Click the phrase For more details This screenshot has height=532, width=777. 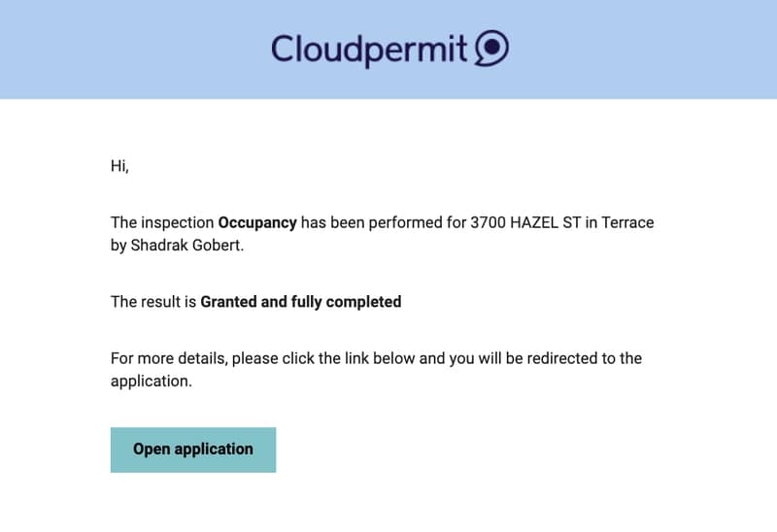(168, 358)
